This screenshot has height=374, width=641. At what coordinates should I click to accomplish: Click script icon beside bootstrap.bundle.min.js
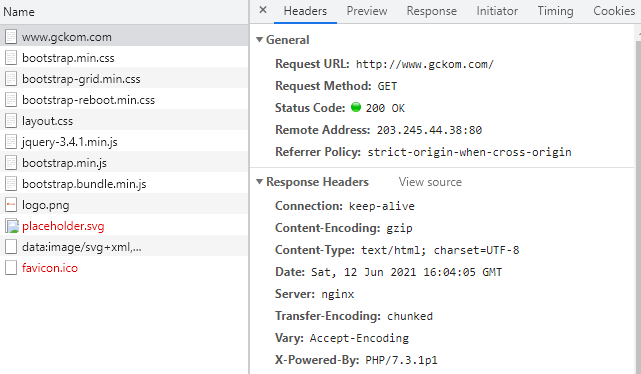click(11, 184)
